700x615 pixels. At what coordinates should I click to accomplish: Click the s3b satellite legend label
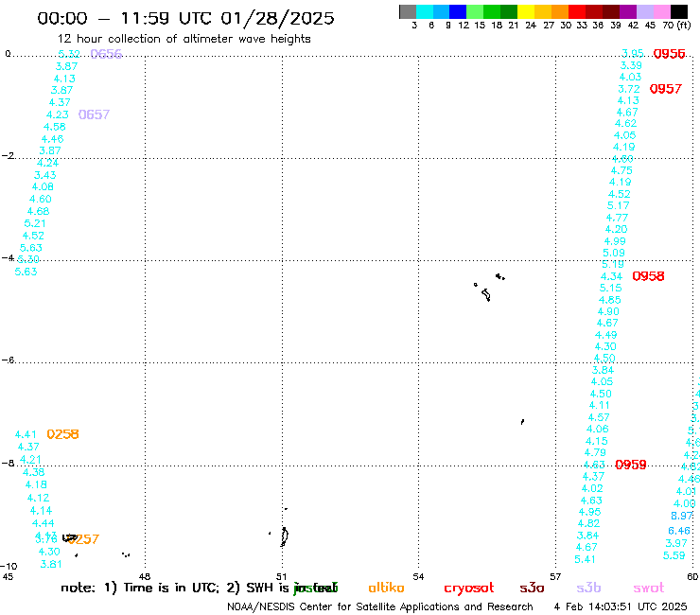(x=588, y=588)
